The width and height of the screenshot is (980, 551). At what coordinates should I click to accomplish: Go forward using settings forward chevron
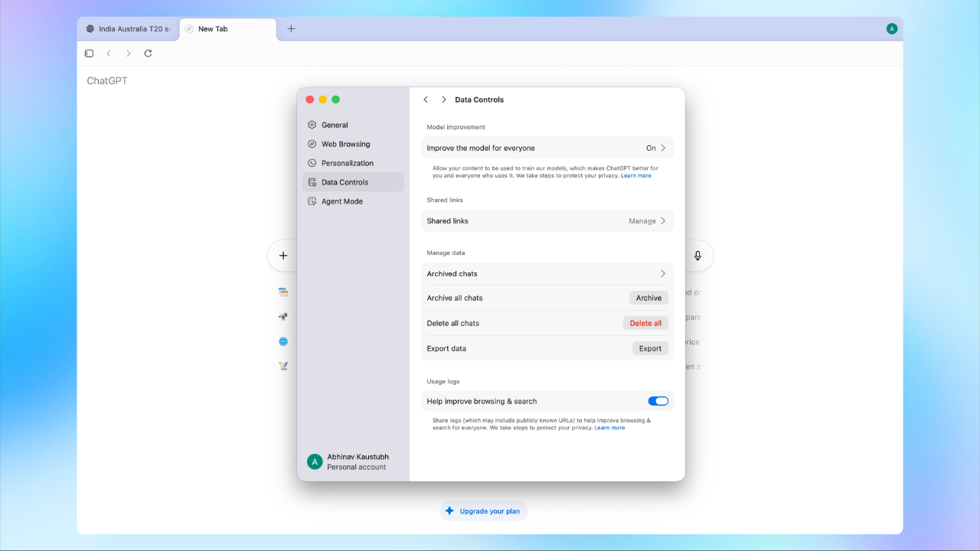point(443,99)
